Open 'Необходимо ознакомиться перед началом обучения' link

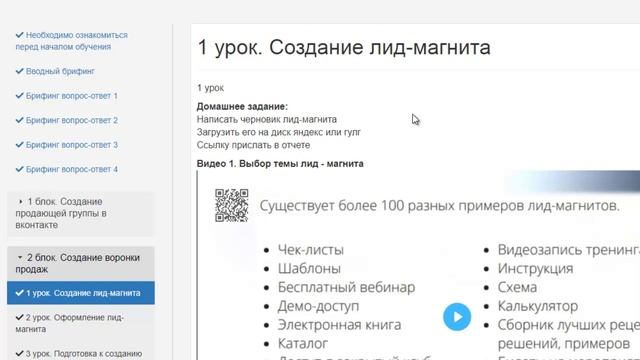tap(71, 41)
